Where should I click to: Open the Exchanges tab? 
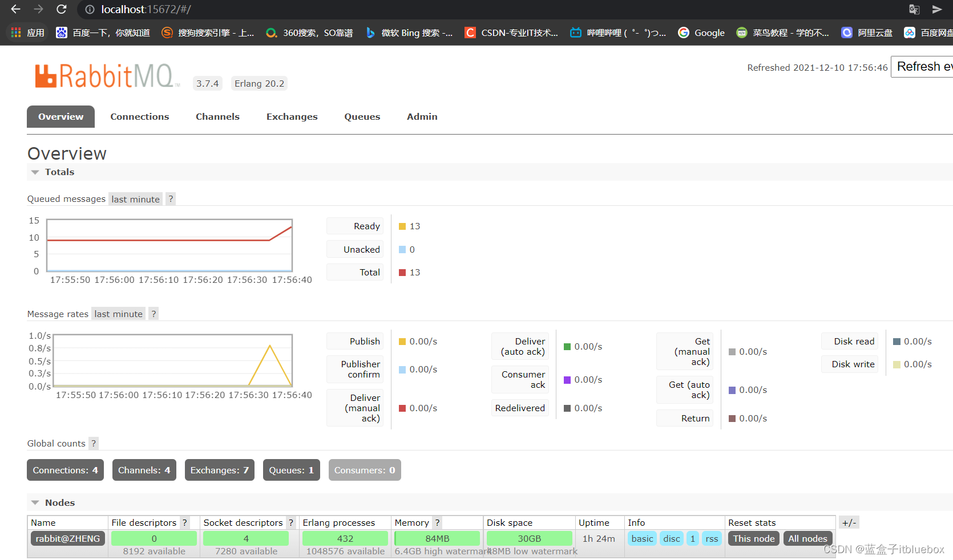292,116
